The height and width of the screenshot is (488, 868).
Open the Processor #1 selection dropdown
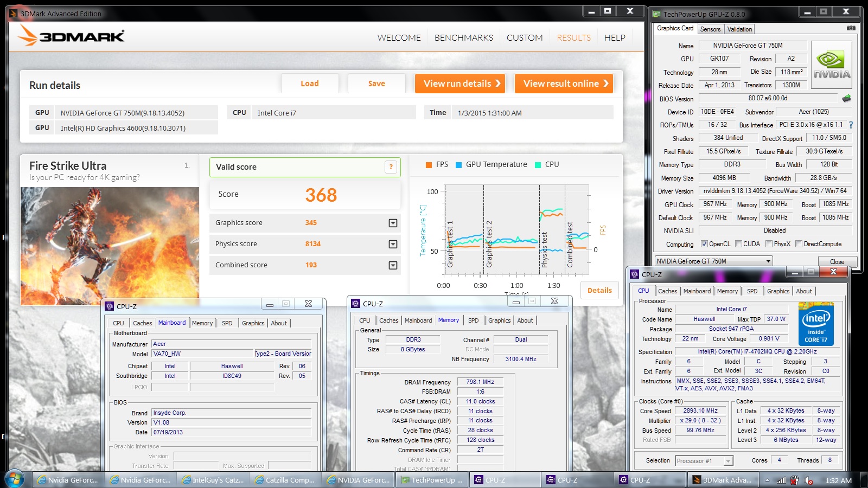tap(704, 461)
